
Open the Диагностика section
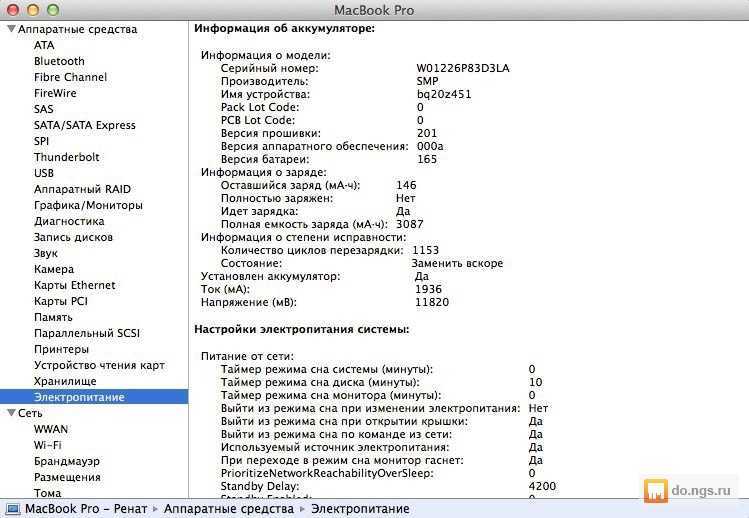click(69, 221)
